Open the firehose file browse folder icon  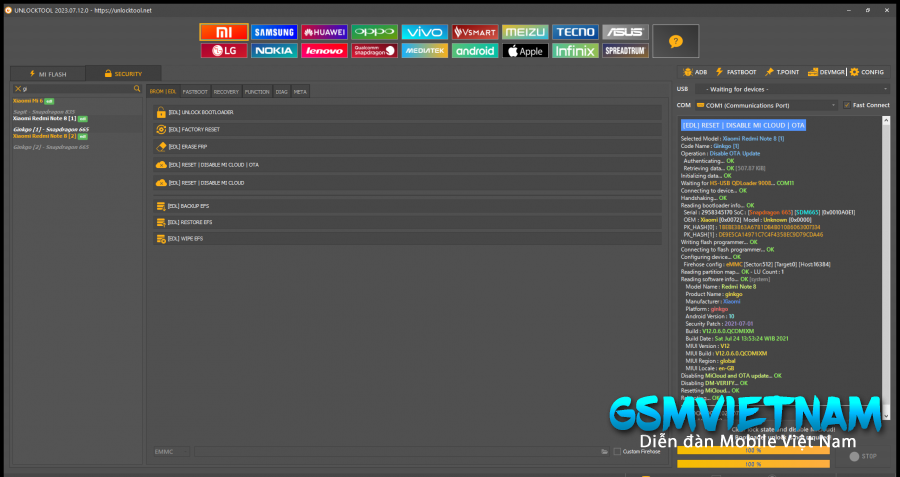(x=604, y=452)
